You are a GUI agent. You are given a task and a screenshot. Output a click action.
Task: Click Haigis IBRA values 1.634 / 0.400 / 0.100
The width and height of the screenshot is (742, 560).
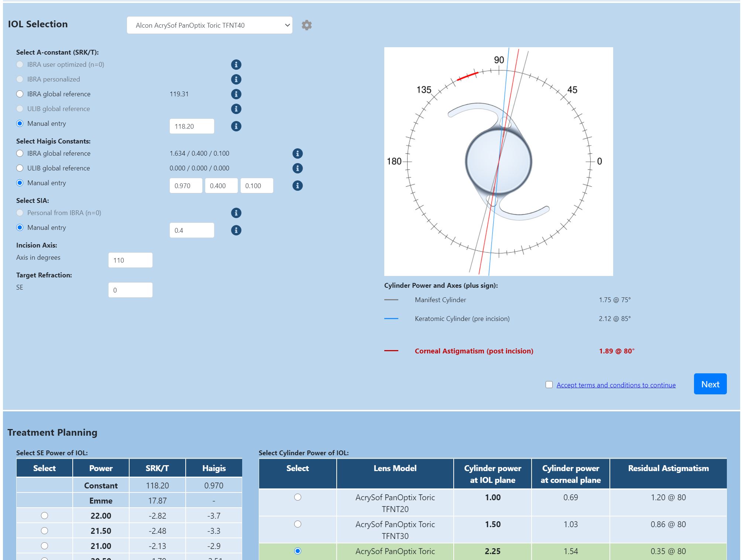(x=199, y=153)
